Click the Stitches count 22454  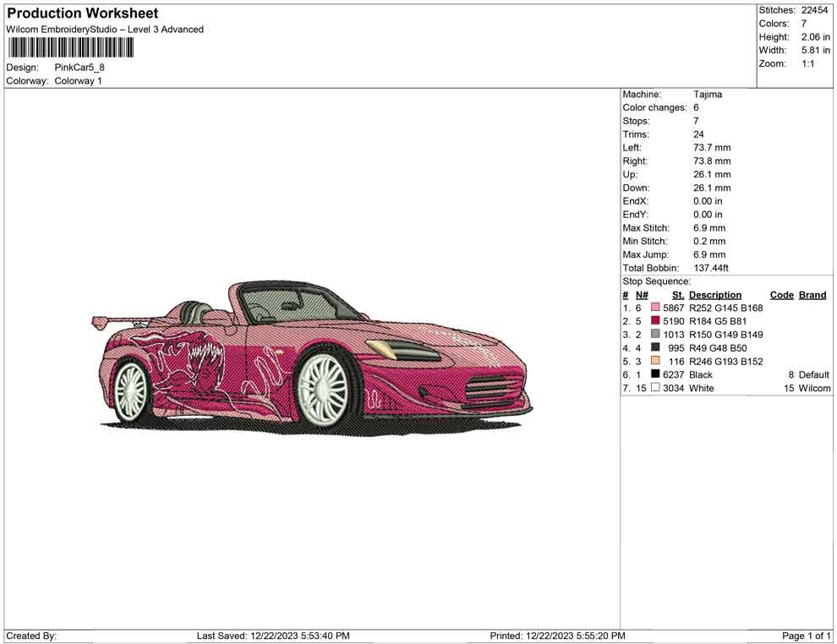[x=815, y=10]
